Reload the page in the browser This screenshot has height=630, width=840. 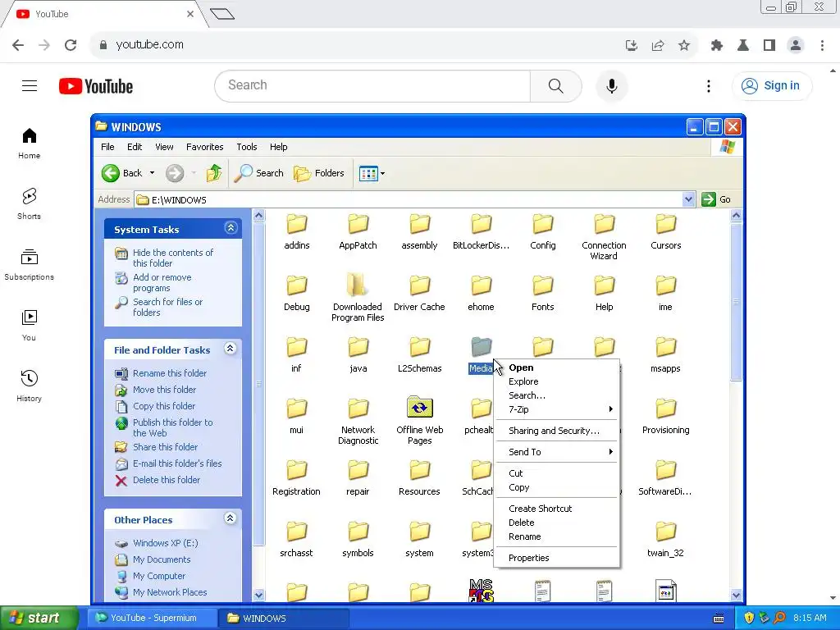pos(71,45)
